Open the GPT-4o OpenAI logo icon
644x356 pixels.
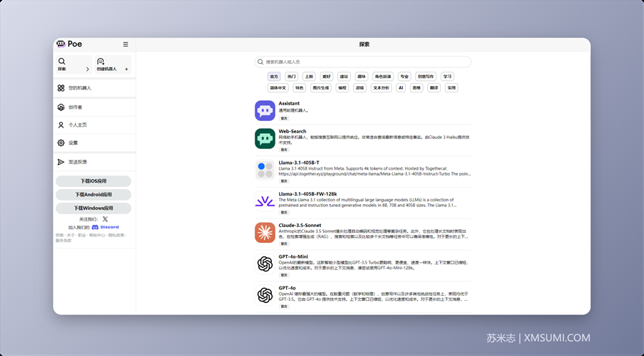point(265,295)
